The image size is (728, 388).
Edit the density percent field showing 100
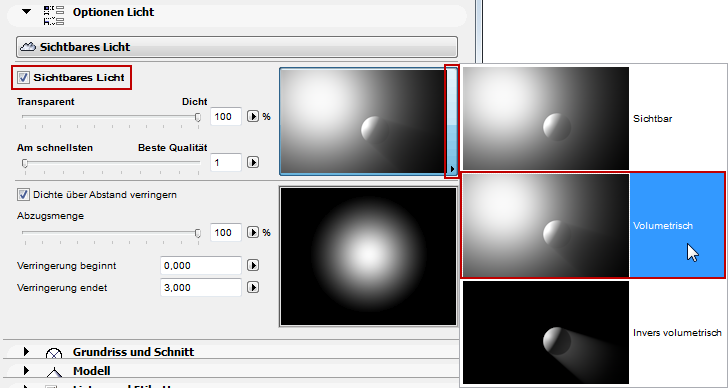coord(226,116)
